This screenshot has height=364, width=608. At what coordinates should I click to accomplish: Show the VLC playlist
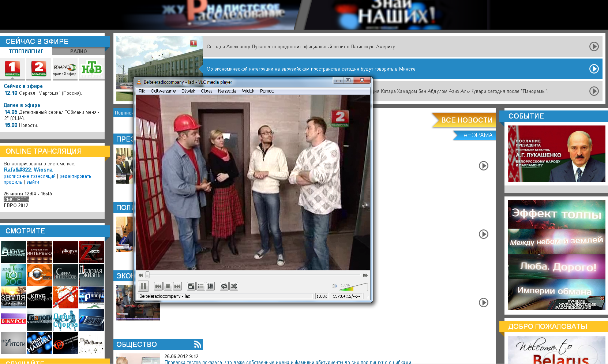pos(200,286)
